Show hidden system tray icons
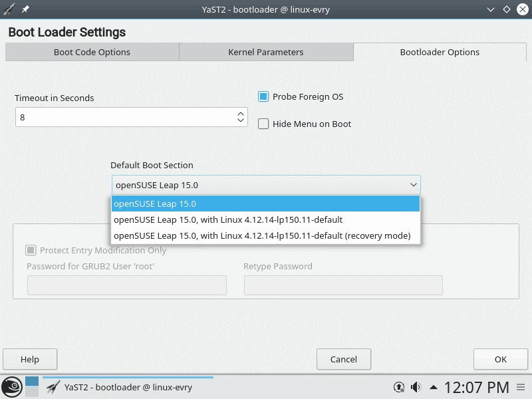This screenshot has height=399, width=532. click(433, 386)
